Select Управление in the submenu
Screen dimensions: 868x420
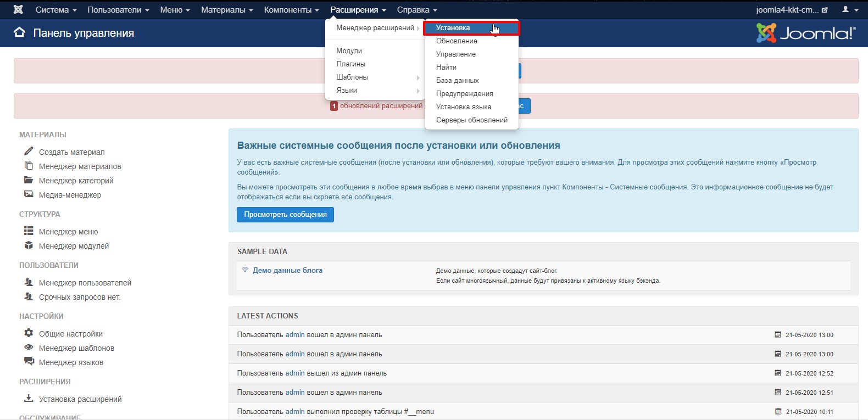click(x=471, y=54)
